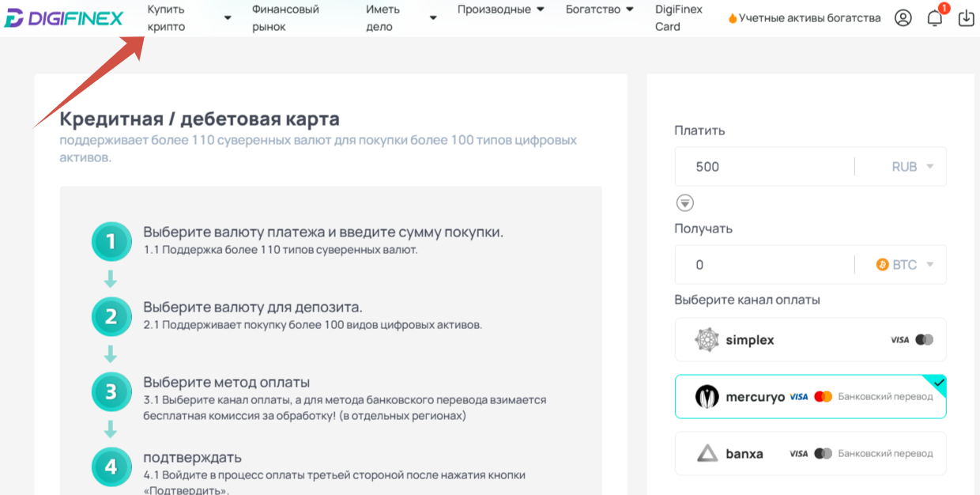Click the swap currencies round arrow icon

685,203
